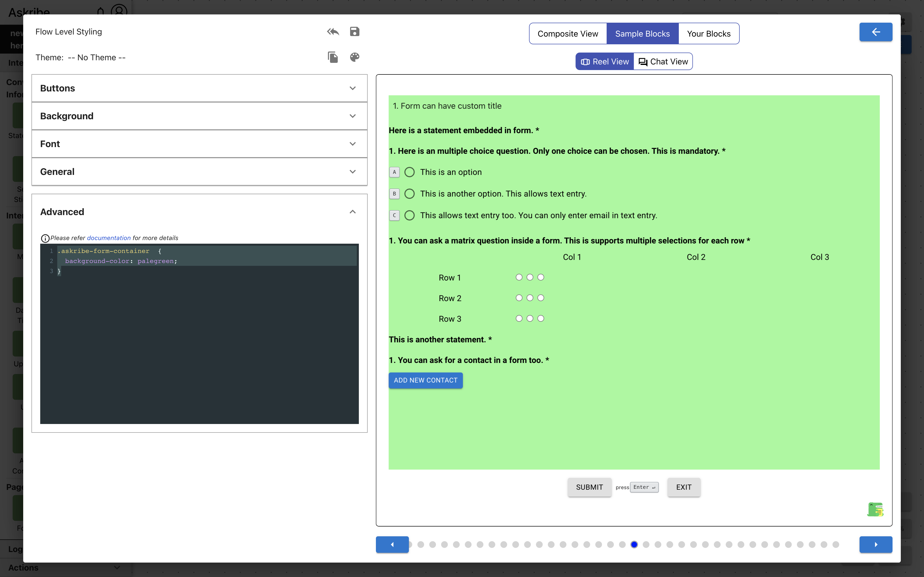Click the active blue pagination dot
Viewport: 924px width, 577px height.
click(x=634, y=545)
